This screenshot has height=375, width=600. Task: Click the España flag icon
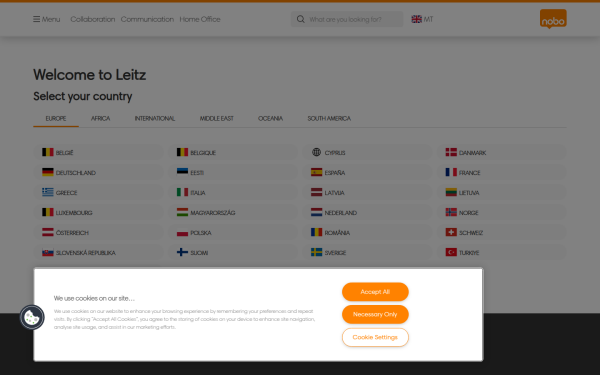316,172
